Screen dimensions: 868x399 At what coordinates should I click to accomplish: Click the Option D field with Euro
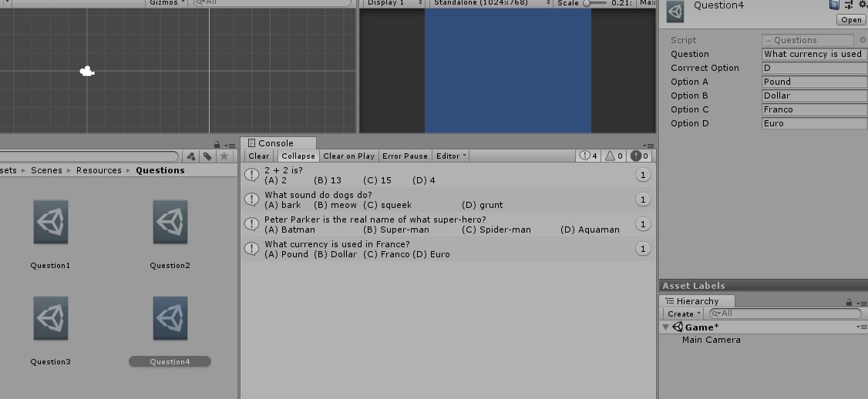814,122
